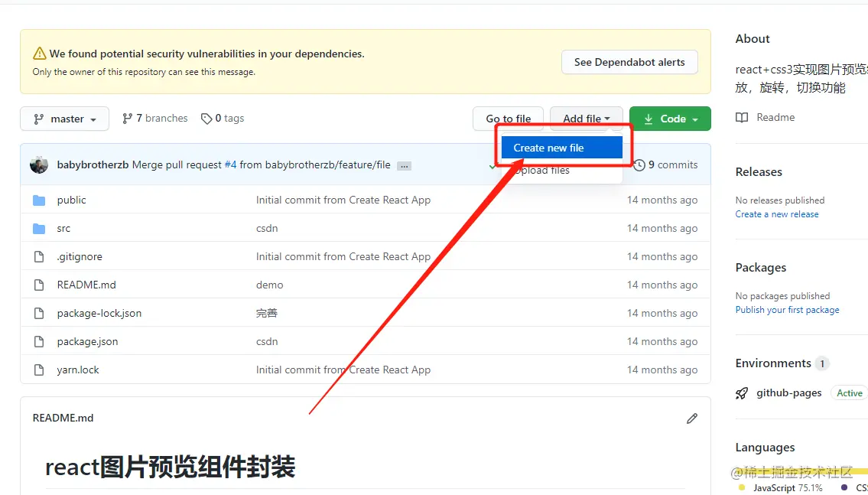
Task: Open the package-lock.json file
Action: coord(99,314)
